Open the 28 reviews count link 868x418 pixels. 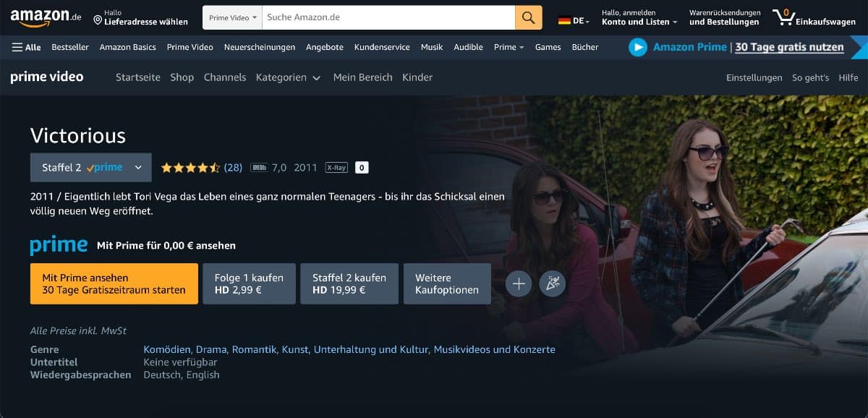233,168
